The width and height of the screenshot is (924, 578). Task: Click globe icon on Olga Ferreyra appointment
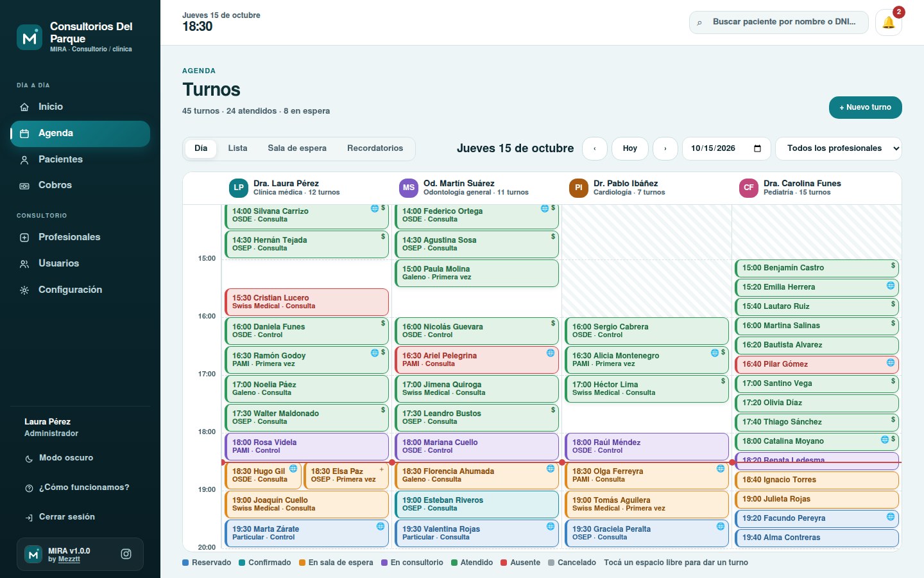click(x=721, y=468)
